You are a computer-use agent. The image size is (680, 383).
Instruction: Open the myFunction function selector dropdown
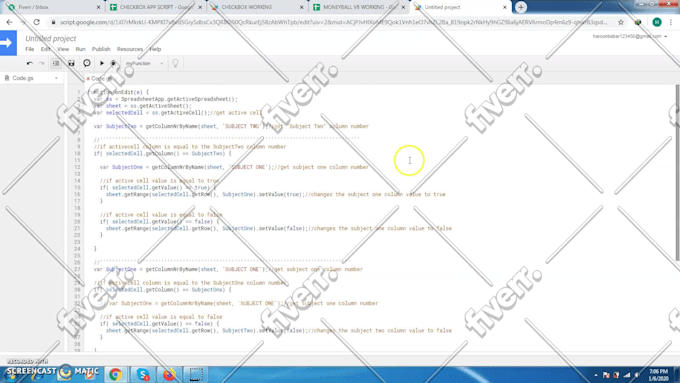144,63
